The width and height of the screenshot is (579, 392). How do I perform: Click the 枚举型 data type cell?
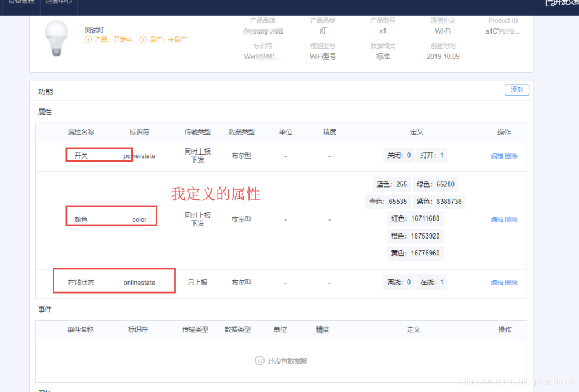[241, 219]
